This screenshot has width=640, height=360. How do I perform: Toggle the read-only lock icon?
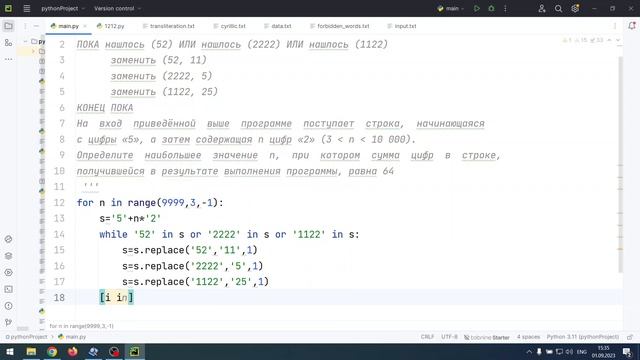click(630, 337)
